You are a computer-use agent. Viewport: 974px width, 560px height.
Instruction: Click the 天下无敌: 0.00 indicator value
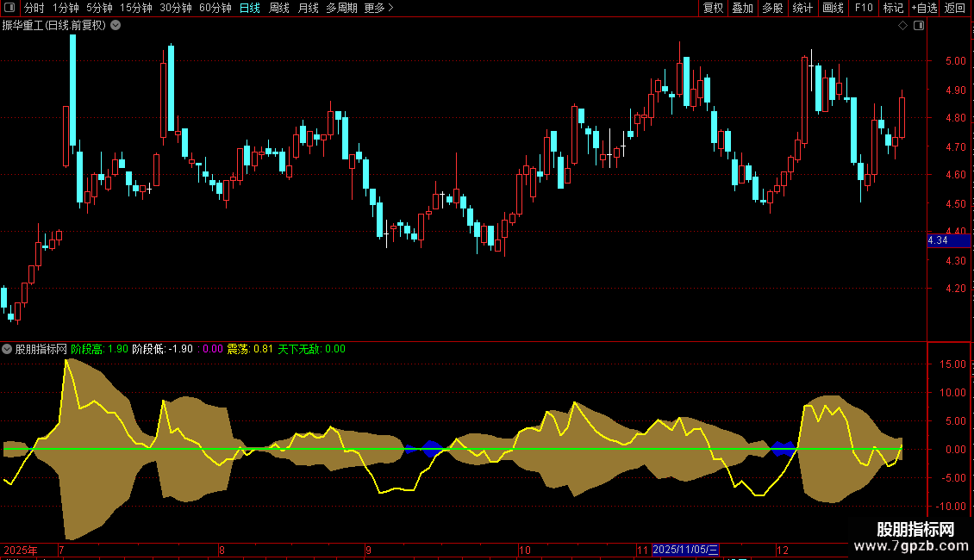[x=311, y=349]
